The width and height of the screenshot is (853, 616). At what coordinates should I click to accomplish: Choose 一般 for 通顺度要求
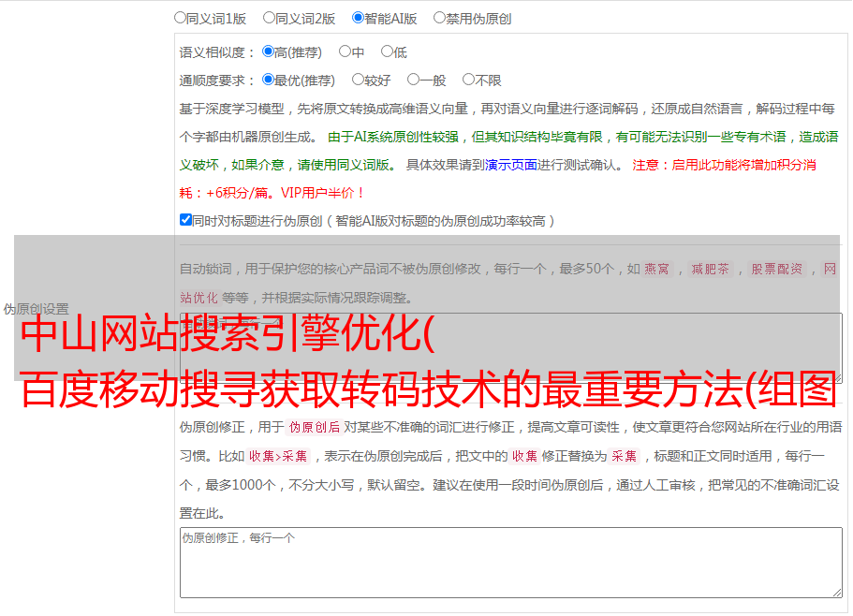click(x=413, y=80)
